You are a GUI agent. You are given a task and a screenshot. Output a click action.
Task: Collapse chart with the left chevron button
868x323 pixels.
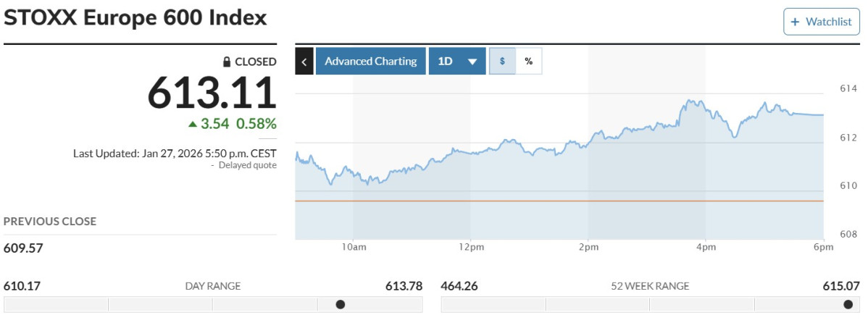pos(304,62)
